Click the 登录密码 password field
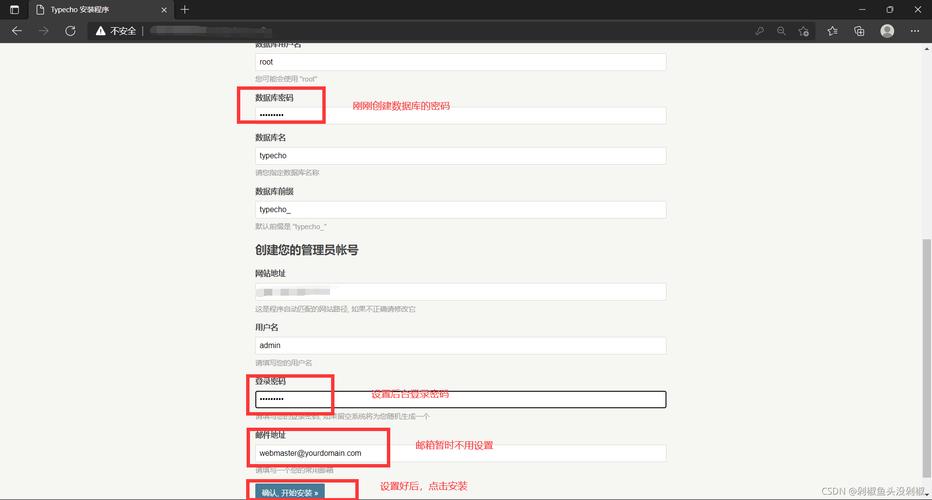 (461, 399)
